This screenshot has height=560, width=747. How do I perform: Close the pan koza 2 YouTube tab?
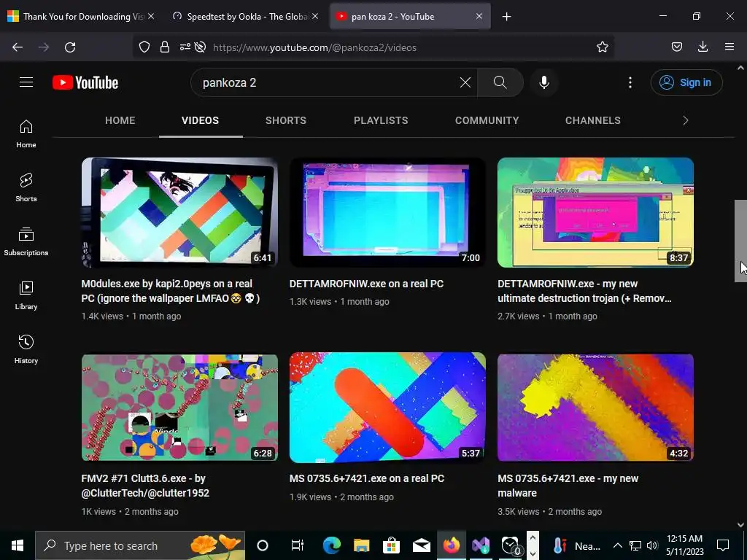pos(479,16)
